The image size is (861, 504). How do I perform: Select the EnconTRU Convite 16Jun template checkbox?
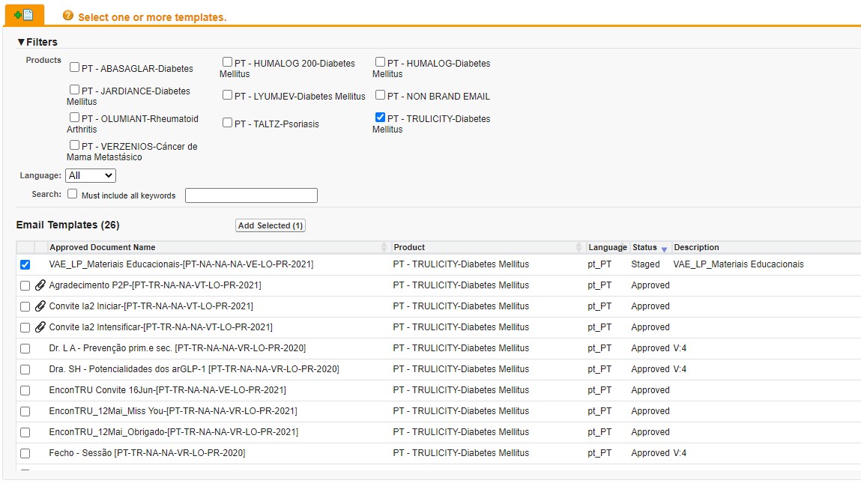click(x=25, y=391)
